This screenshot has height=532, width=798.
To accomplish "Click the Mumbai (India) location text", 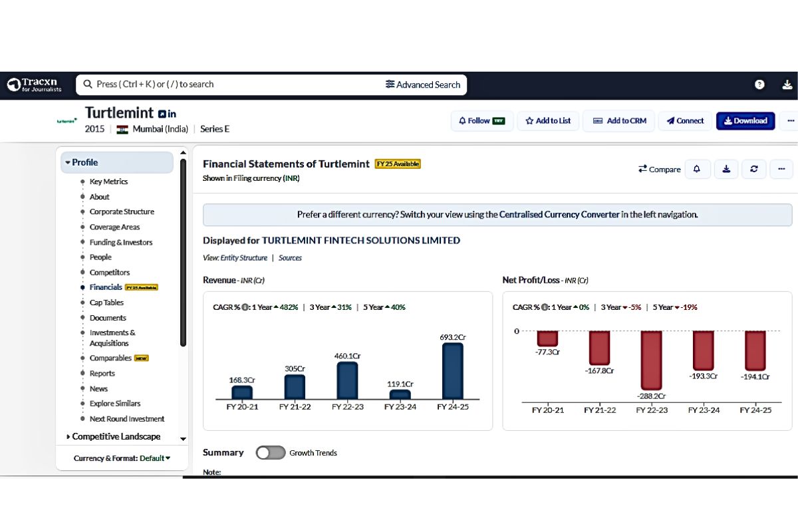I will (x=160, y=129).
